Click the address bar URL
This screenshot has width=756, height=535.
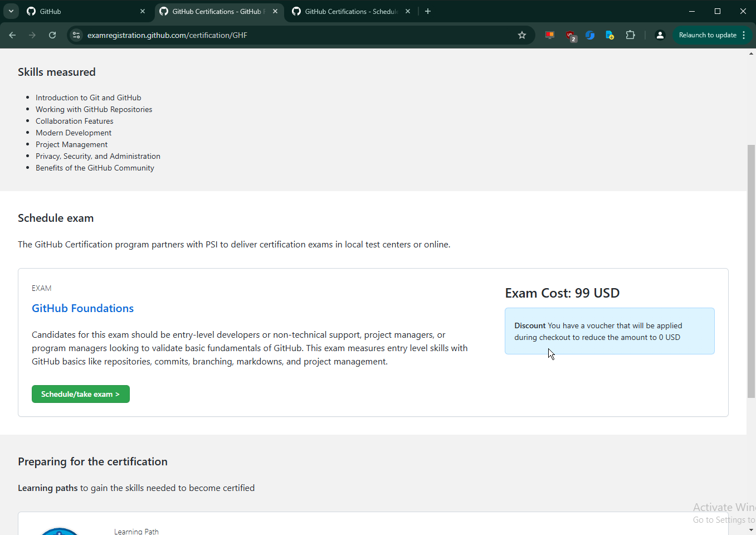tap(167, 35)
